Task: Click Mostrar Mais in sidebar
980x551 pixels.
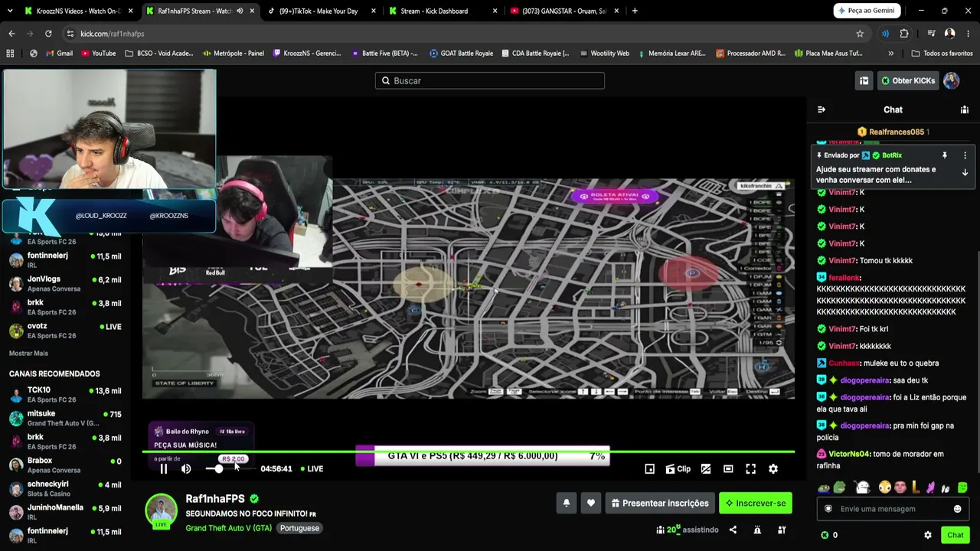Action: (x=28, y=354)
